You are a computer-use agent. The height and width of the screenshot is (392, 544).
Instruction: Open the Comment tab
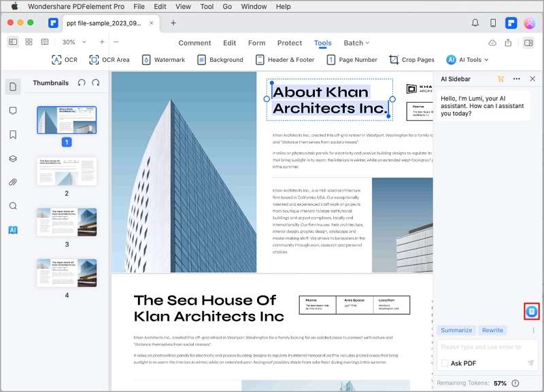click(x=194, y=43)
